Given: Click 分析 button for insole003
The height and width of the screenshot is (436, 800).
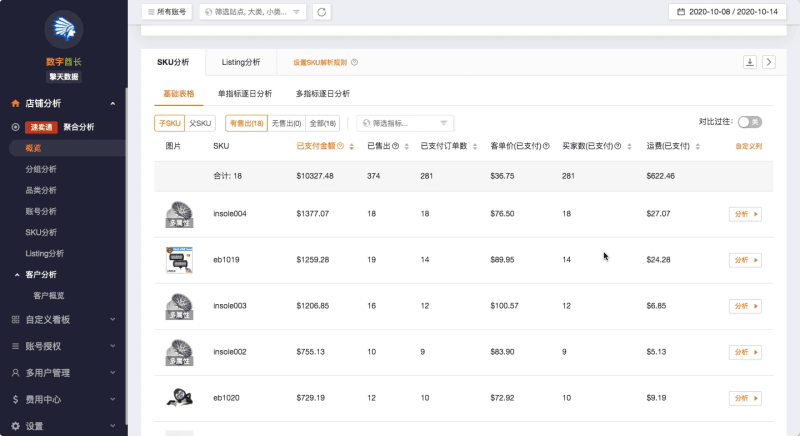Looking at the screenshot, I should (x=745, y=306).
